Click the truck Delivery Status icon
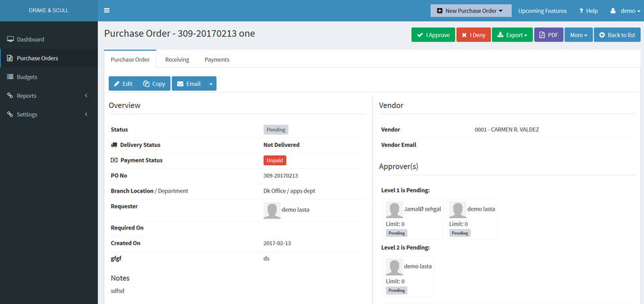 [x=114, y=145]
